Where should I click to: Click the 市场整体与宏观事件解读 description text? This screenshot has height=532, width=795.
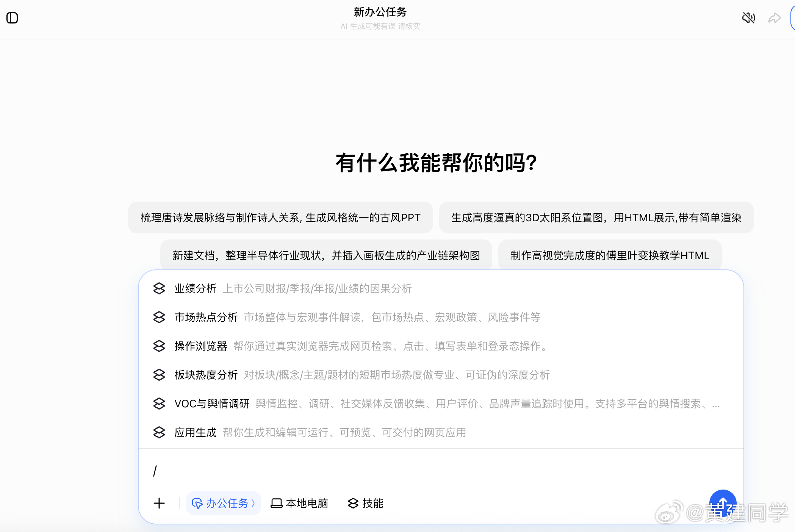(392, 317)
